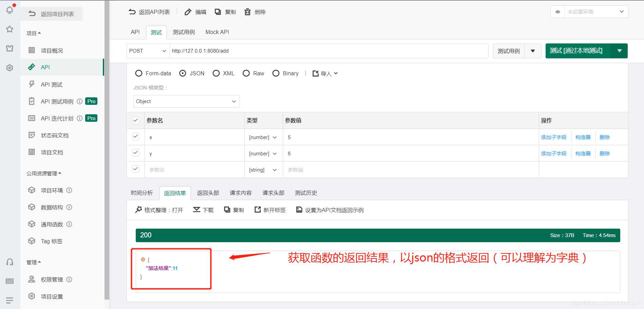Toggle the environment visibility eye icon
The width and height of the screenshot is (644, 309).
pyautogui.click(x=557, y=12)
